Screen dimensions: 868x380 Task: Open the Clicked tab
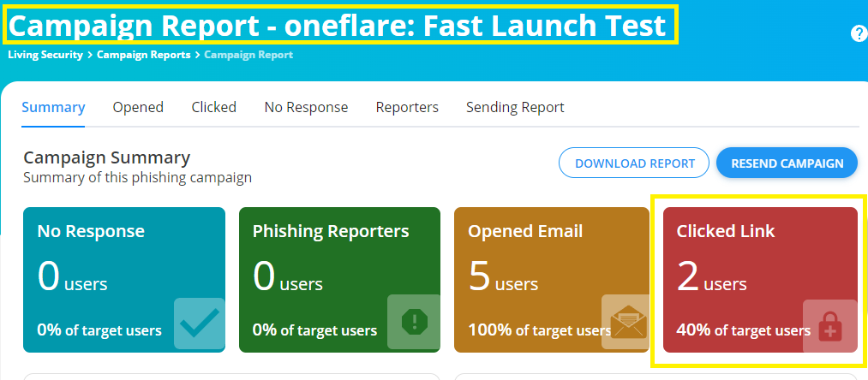(213, 107)
